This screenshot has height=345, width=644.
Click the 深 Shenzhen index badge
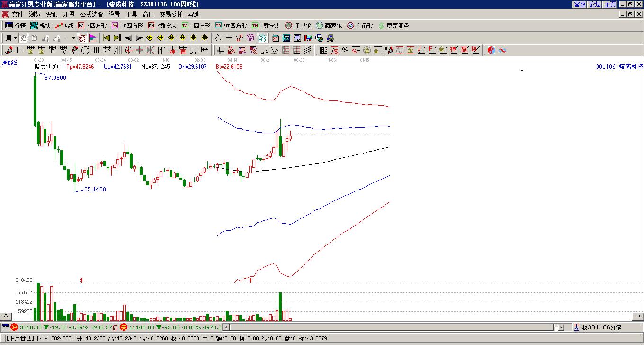[x=124, y=327]
